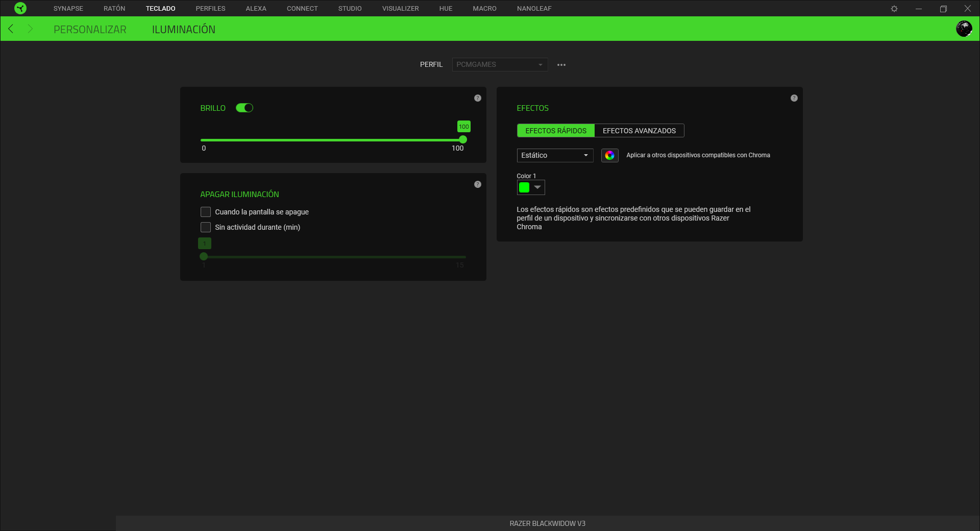980x531 pixels.
Task: Click the RAZER BLACKWIDOW V3 device label
Action: 547,523
